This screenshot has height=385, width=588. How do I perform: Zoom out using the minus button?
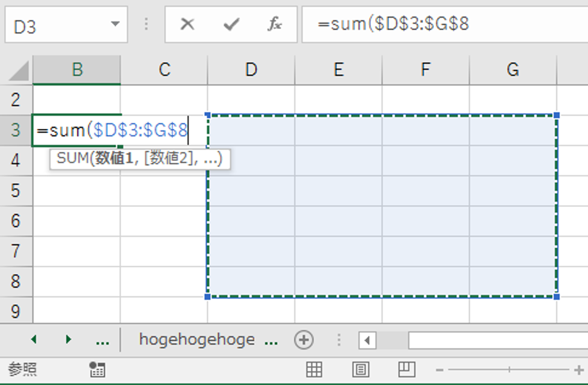click(439, 370)
